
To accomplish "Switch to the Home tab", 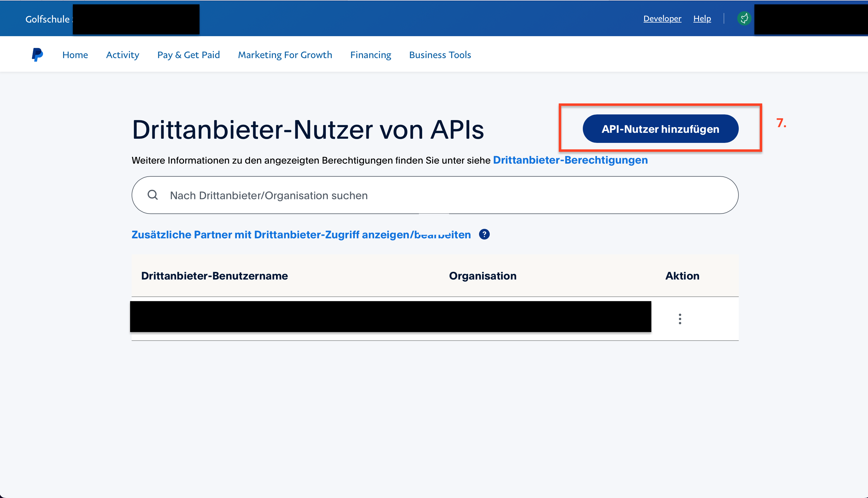I will pyautogui.click(x=75, y=55).
